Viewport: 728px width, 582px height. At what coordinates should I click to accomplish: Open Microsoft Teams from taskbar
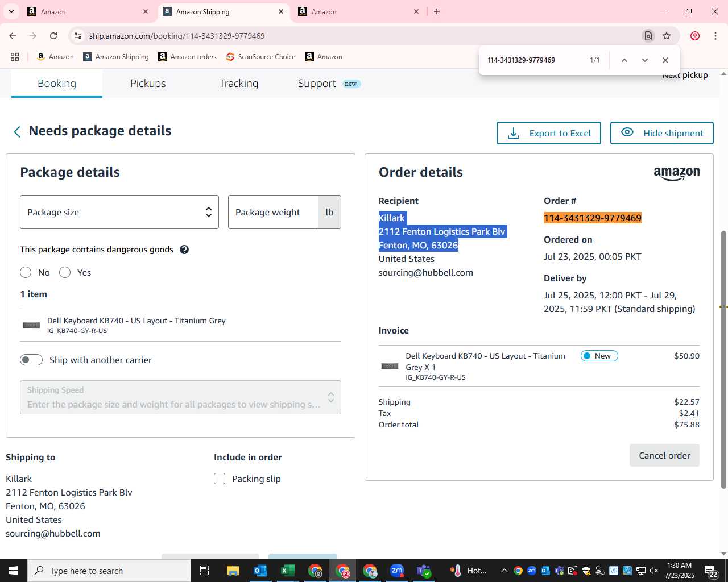tap(424, 571)
